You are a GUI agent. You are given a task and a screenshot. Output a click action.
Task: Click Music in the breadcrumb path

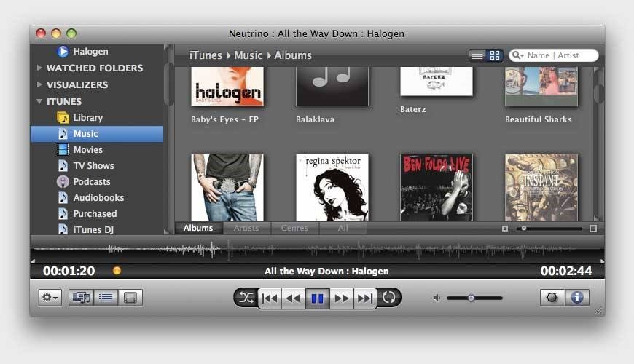coord(248,55)
